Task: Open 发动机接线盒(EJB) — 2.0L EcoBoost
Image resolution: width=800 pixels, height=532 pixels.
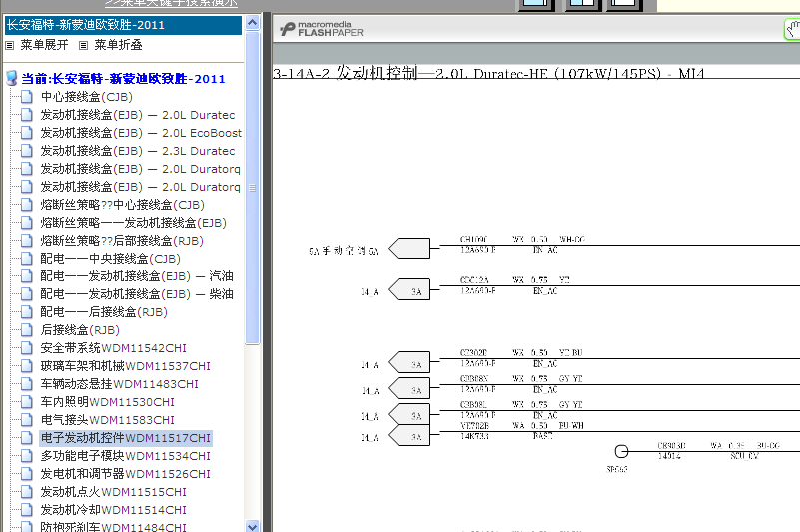Action: pyautogui.click(x=141, y=133)
